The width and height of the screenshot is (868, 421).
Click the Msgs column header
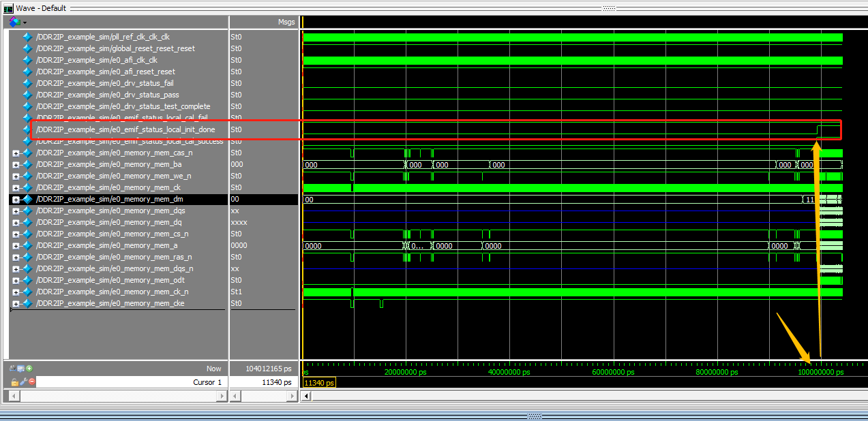pyautogui.click(x=286, y=22)
